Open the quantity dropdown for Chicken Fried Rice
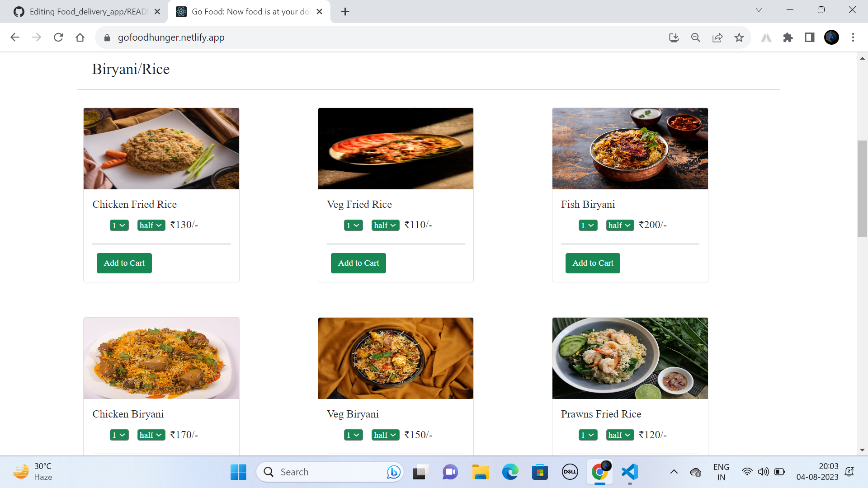Image resolution: width=868 pixels, height=488 pixels. pyautogui.click(x=119, y=225)
